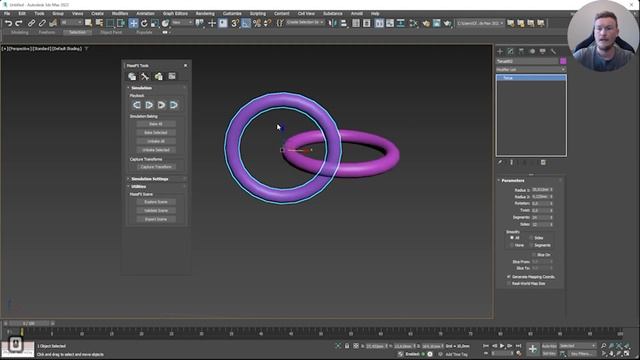Open Display tab in command panel
Screen dimensions: 640x360
[x=542, y=51]
